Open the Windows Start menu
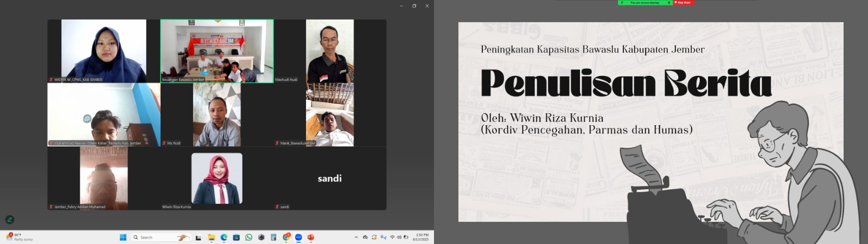868x244 pixels. click(x=123, y=237)
